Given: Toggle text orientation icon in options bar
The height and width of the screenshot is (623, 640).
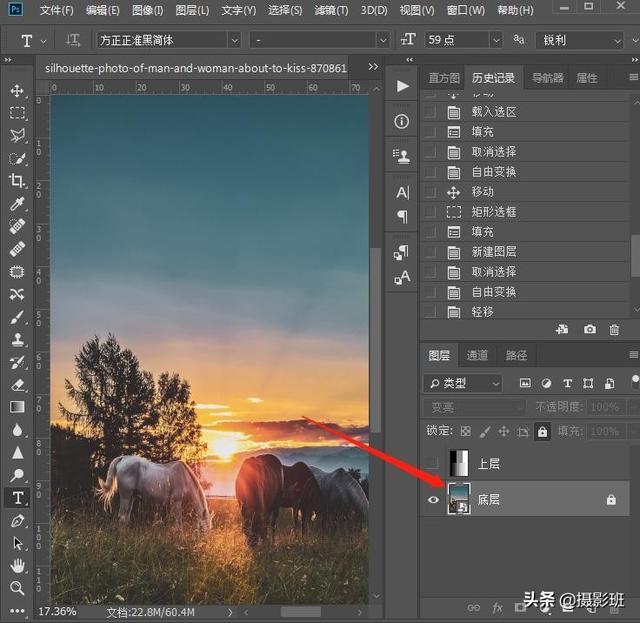Looking at the screenshot, I should coord(73,40).
